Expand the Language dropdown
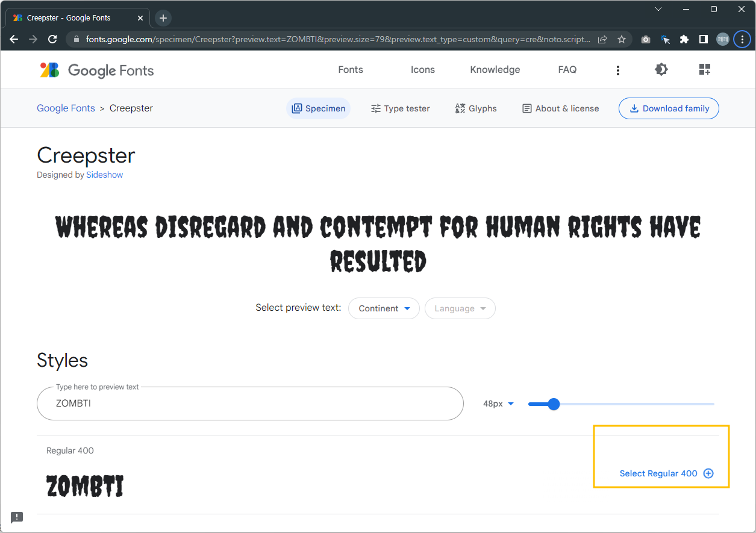This screenshot has width=756, height=533. [x=460, y=308]
